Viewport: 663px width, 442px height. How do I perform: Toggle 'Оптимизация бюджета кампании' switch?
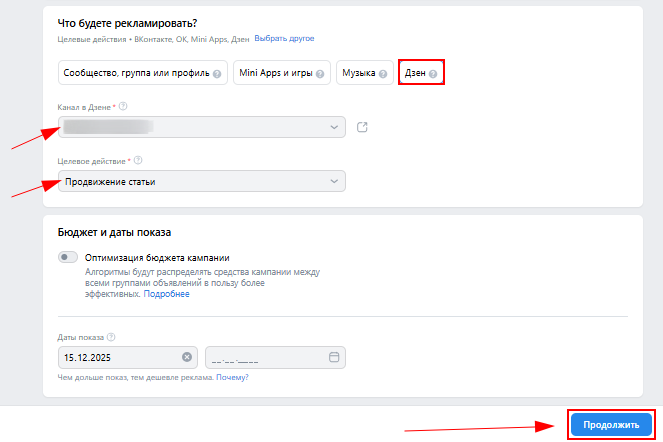pos(69,257)
